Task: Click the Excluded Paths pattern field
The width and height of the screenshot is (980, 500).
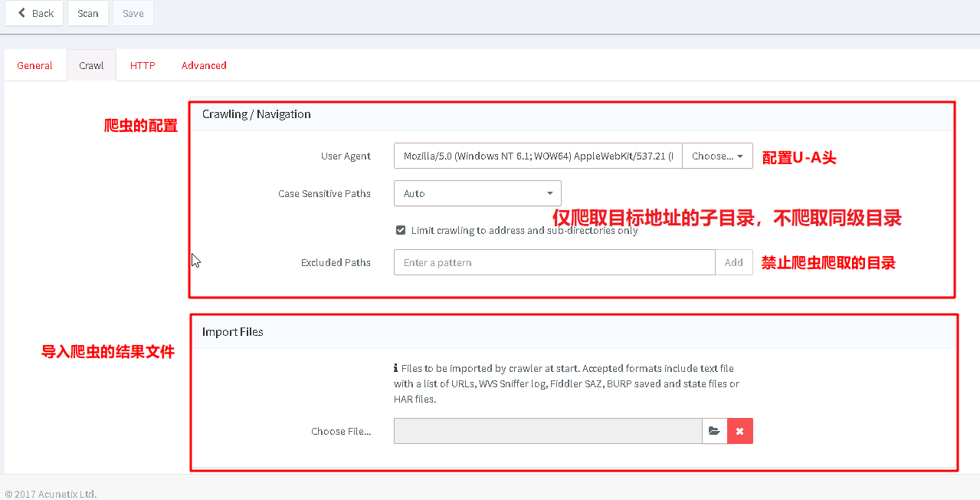Action: pyautogui.click(x=555, y=262)
